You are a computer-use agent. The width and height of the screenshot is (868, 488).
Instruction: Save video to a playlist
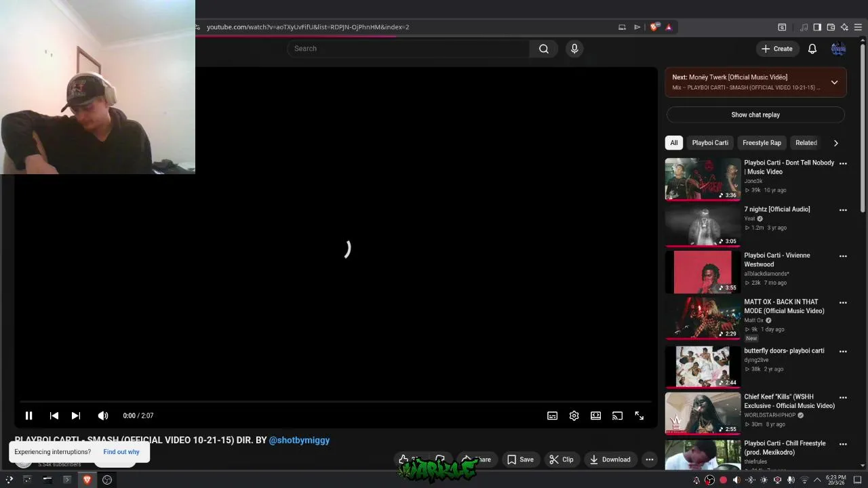(x=520, y=460)
